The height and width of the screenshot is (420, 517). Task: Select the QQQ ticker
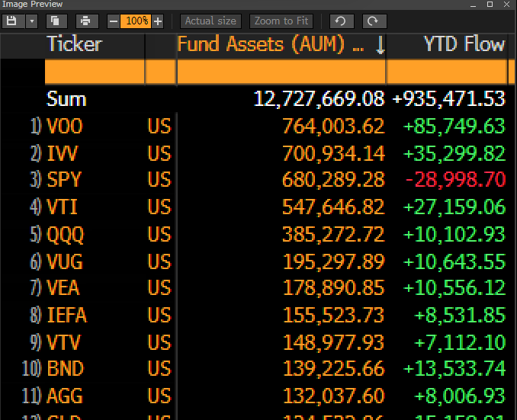pos(66,235)
